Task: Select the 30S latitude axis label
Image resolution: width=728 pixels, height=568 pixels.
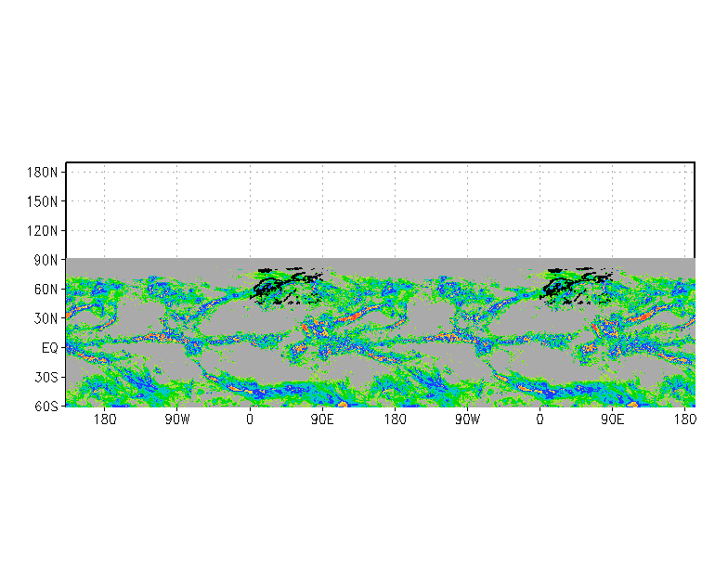Action: tap(46, 377)
